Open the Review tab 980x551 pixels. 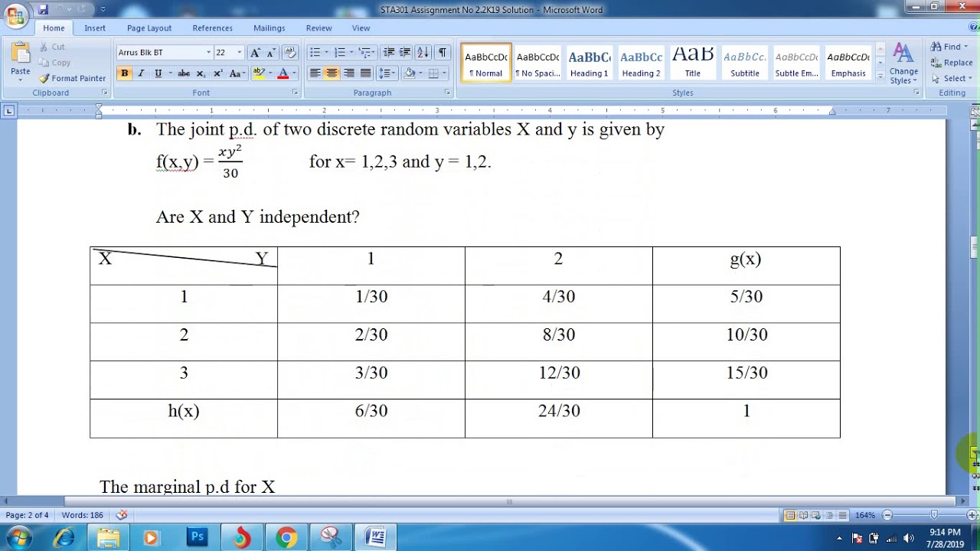[318, 28]
